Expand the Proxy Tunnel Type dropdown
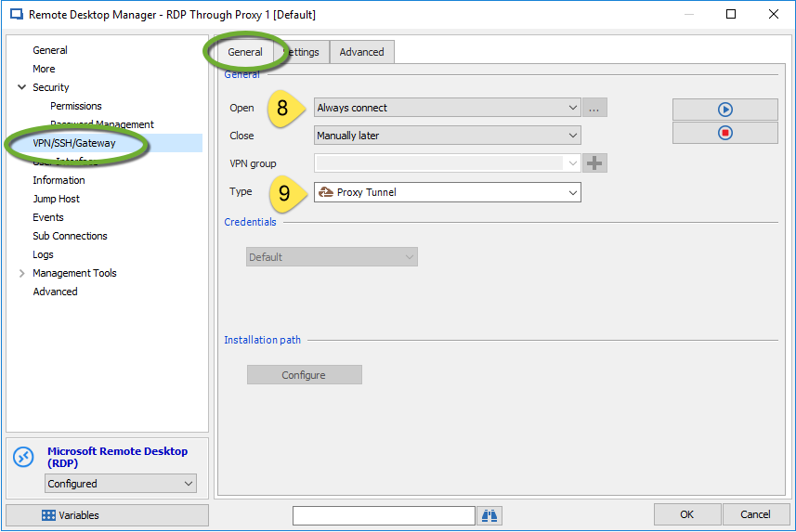The image size is (796, 532). point(447,192)
